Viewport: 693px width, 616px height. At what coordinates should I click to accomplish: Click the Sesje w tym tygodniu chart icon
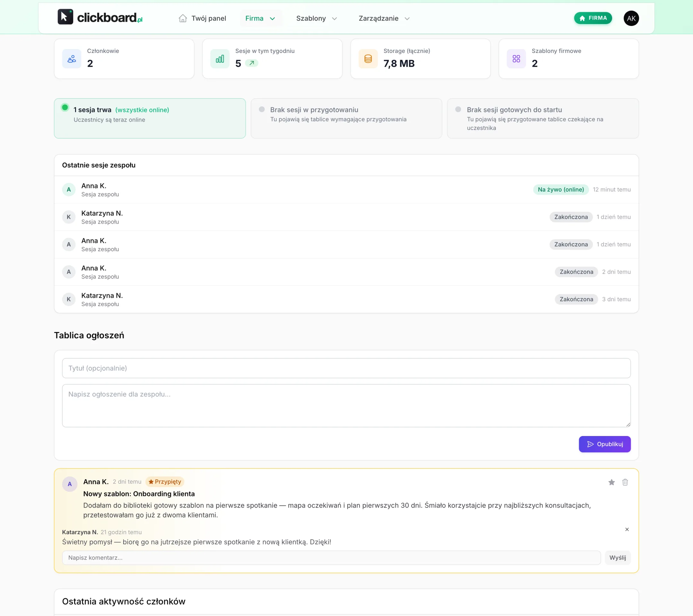tap(220, 59)
